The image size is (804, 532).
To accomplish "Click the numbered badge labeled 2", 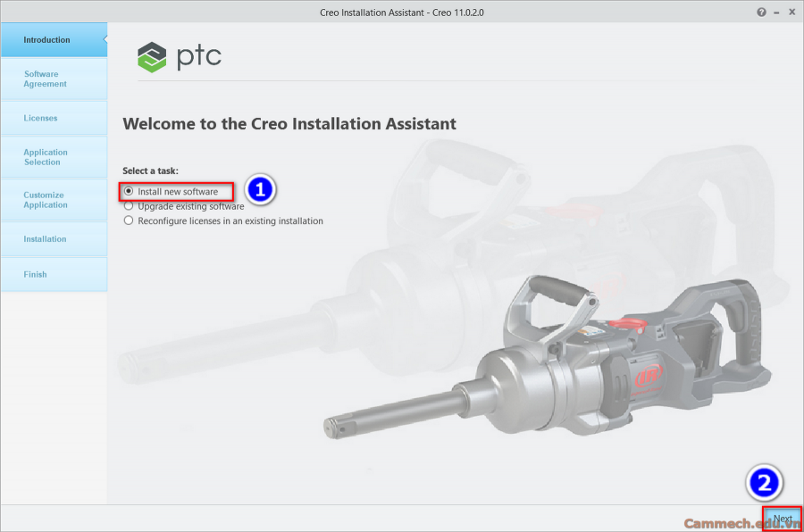I will coord(765,483).
